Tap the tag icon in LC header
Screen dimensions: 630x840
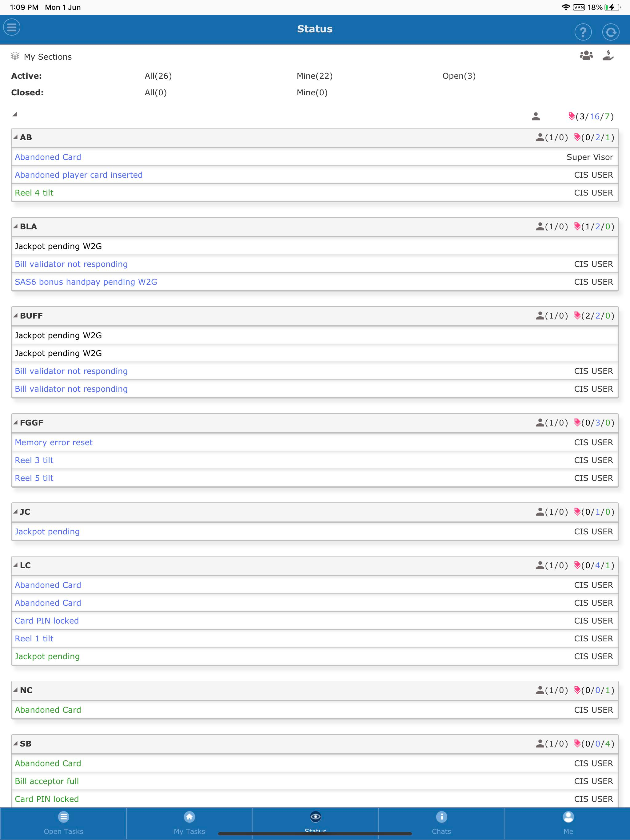click(x=577, y=565)
